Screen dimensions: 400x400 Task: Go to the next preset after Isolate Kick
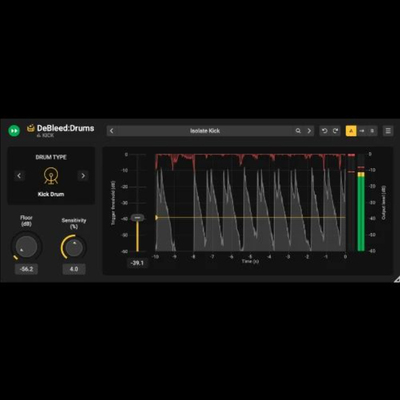(x=309, y=131)
